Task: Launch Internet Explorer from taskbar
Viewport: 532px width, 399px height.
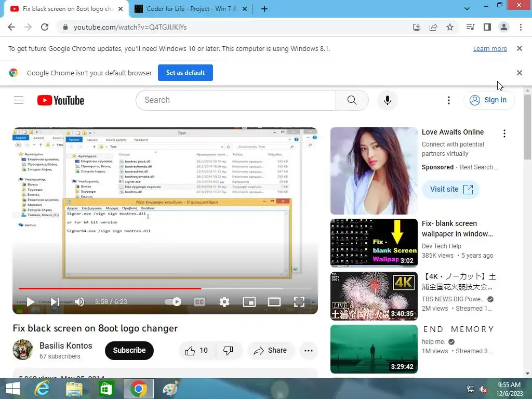Action: tap(42, 389)
